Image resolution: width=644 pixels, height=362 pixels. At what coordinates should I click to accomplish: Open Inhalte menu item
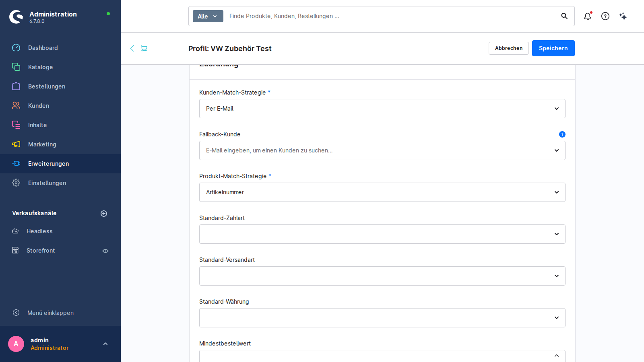point(60,125)
